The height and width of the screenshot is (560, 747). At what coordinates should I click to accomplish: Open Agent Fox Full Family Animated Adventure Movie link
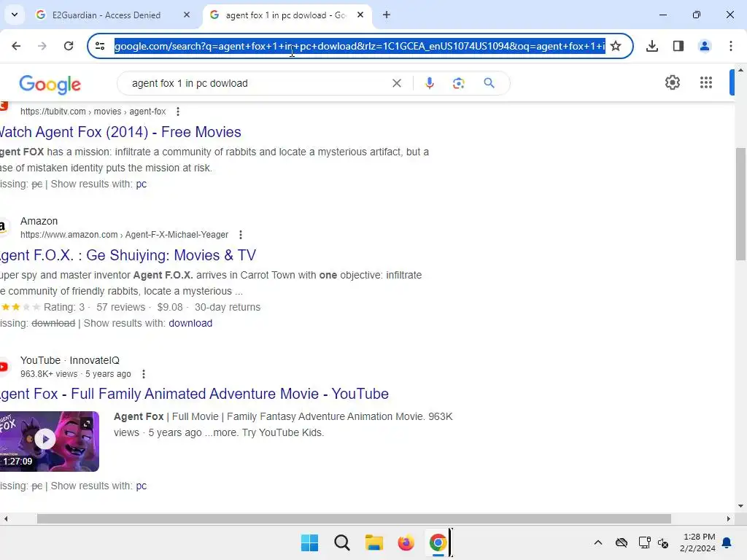(194, 394)
